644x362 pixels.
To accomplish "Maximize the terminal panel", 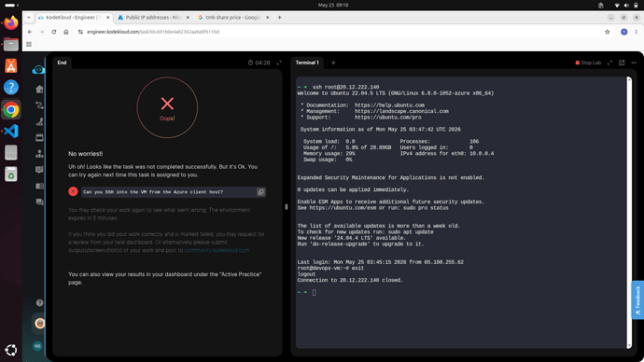I will click(609, 63).
